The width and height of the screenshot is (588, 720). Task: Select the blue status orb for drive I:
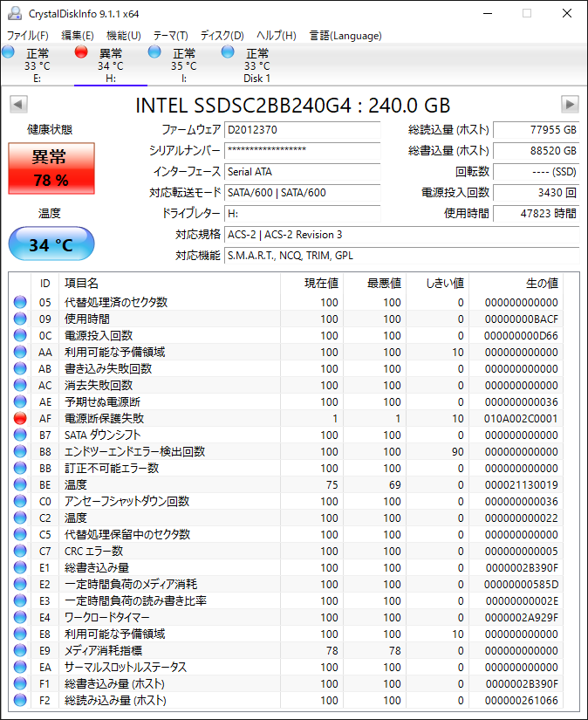(155, 52)
